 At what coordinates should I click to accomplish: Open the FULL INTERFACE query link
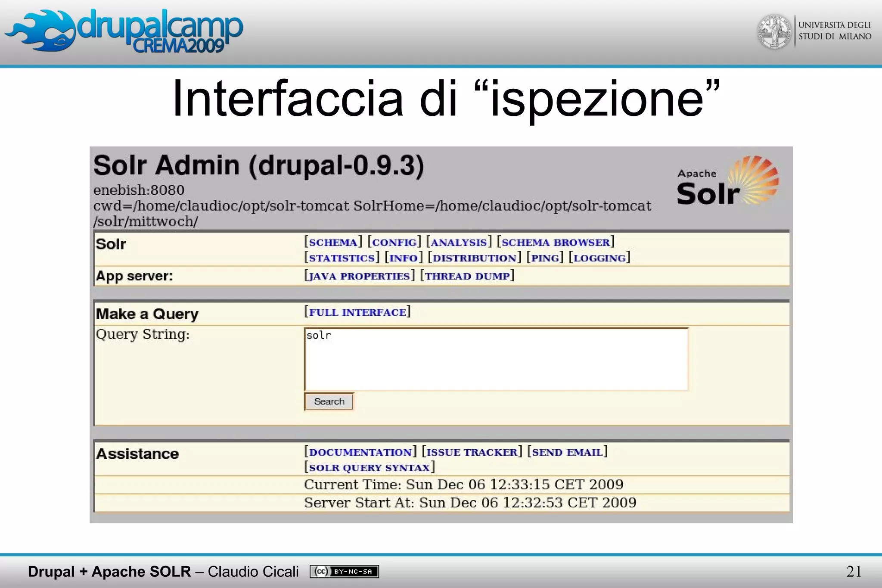tap(357, 312)
